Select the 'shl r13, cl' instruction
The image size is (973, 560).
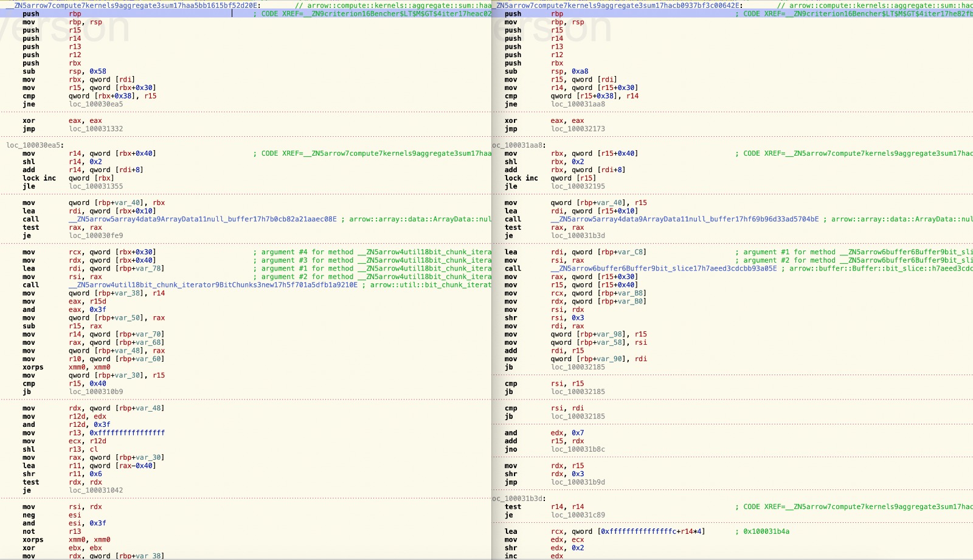(x=60, y=449)
